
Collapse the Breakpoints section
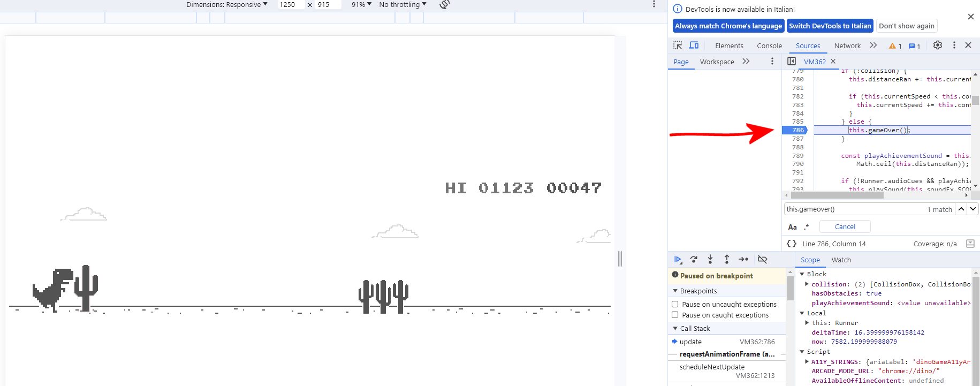pyautogui.click(x=675, y=291)
